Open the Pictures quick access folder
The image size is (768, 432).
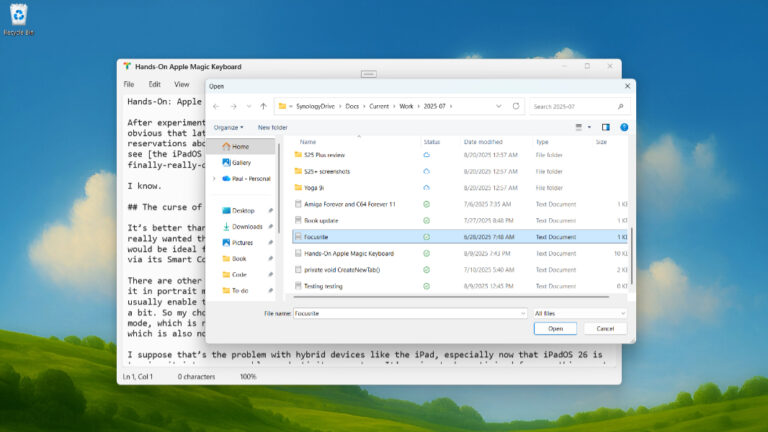244,242
